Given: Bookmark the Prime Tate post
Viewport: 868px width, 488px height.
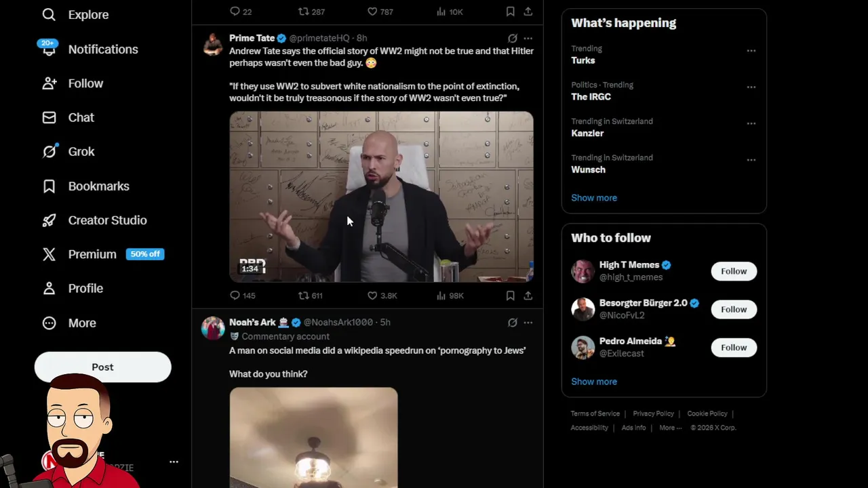Looking at the screenshot, I should click(x=510, y=296).
